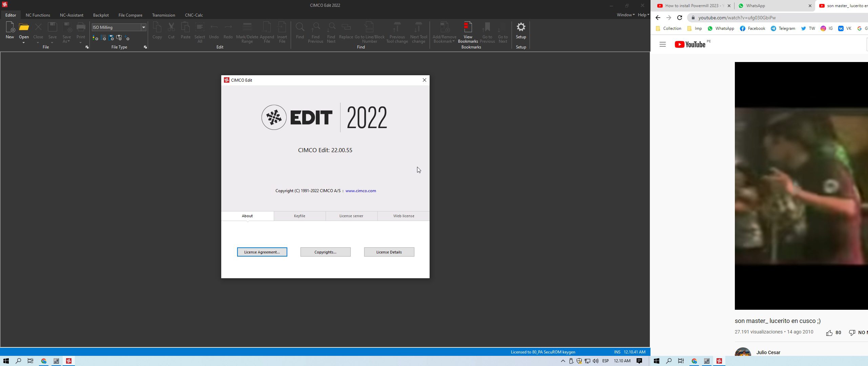Open the www.cimco.com link
The height and width of the screenshot is (366, 868).
click(x=360, y=190)
